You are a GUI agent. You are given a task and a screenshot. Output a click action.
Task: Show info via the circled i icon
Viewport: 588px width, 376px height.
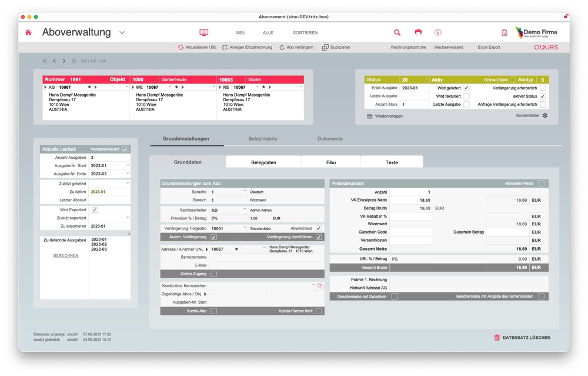437,32
